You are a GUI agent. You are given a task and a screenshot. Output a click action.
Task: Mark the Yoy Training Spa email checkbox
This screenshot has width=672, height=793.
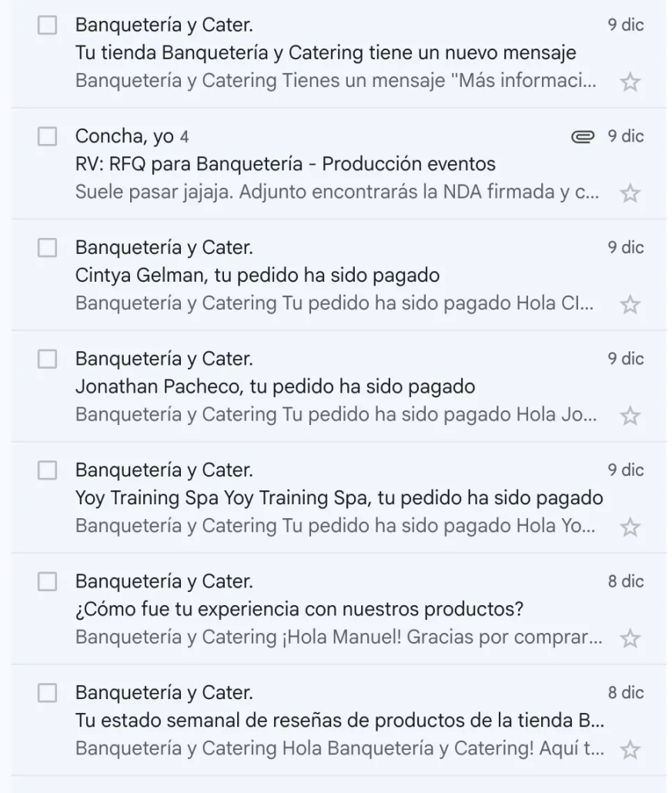pyautogui.click(x=48, y=470)
